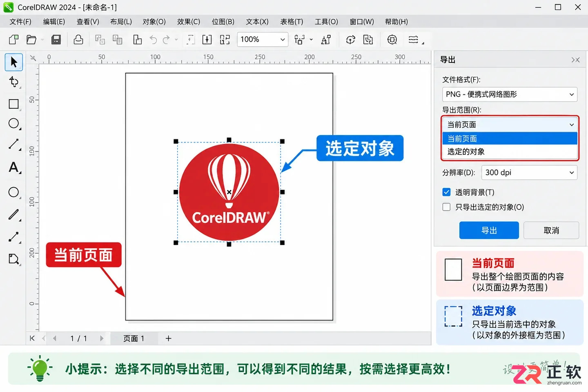Click the Open folder toolbar icon
The height and width of the screenshot is (392, 588).
[31, 40]
